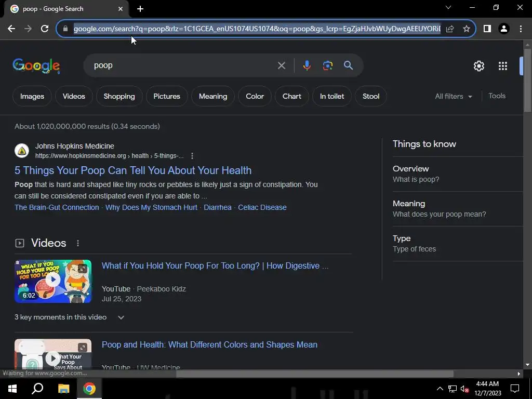This screenshot has height=399, width=532.
Task: Bookmark this tab with the star icon
Action: (467, 29)
